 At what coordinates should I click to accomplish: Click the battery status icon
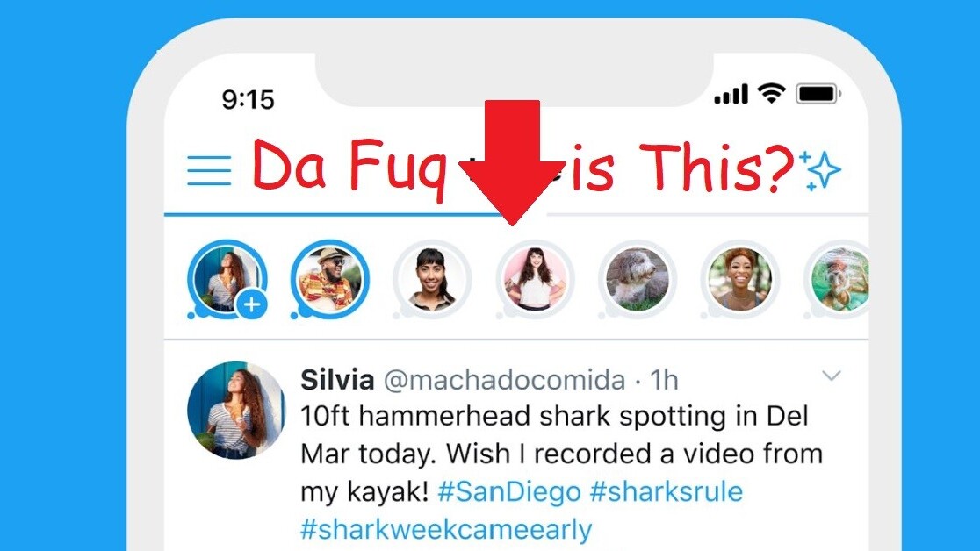point(818,94)
